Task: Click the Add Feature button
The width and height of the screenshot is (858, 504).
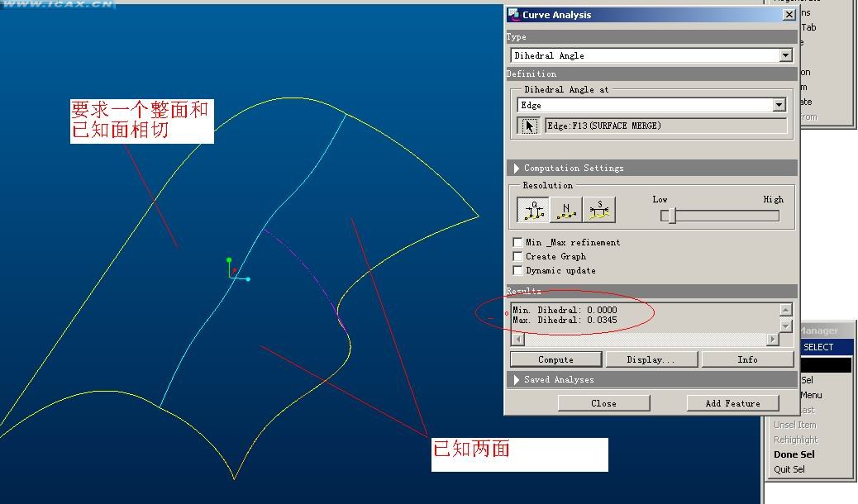Action: coord(732,403)
